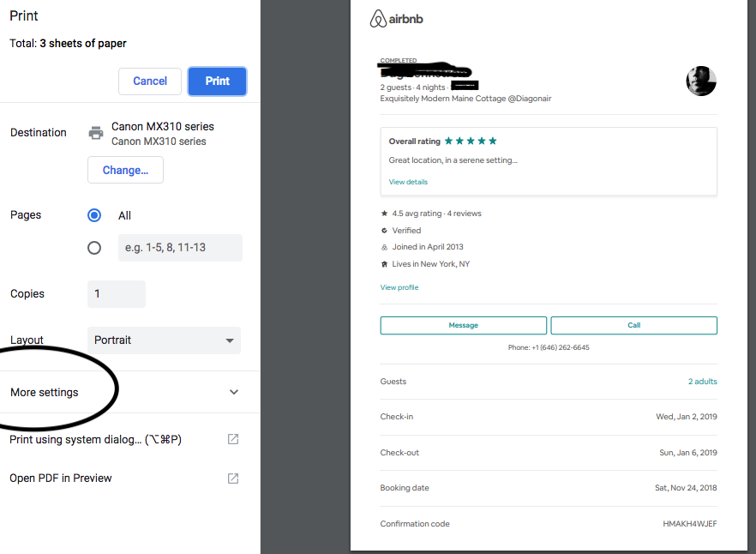Viewport: 756px width, 554px height.
Task: Click the Airbnb logo in the preview
Action: [x=396, y=19]
